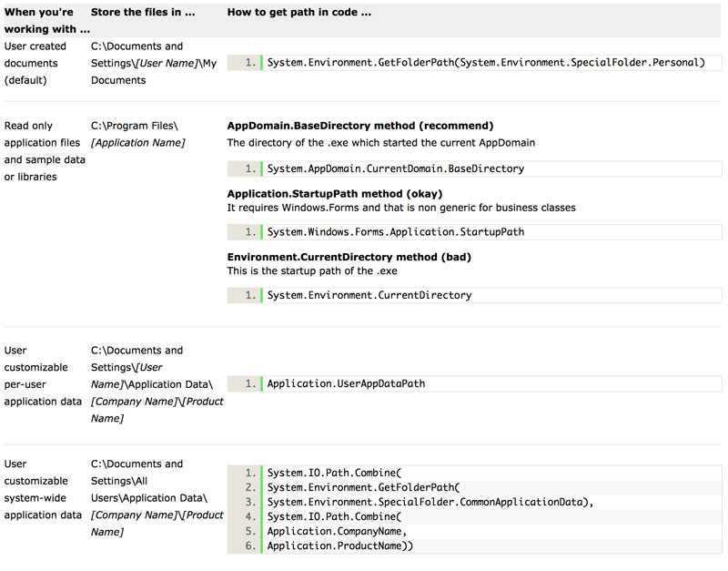
Task: Click the 'User created documents (default)' cell
Action: point(35,63)
